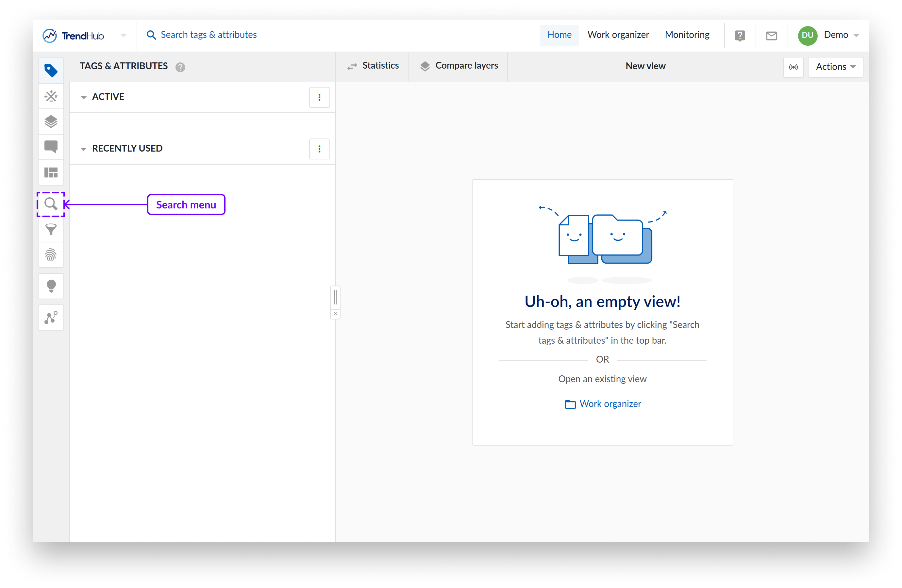Viewport: 902px width, 588px height.
Task: Open the Actions dropdown
Action: 835,67
